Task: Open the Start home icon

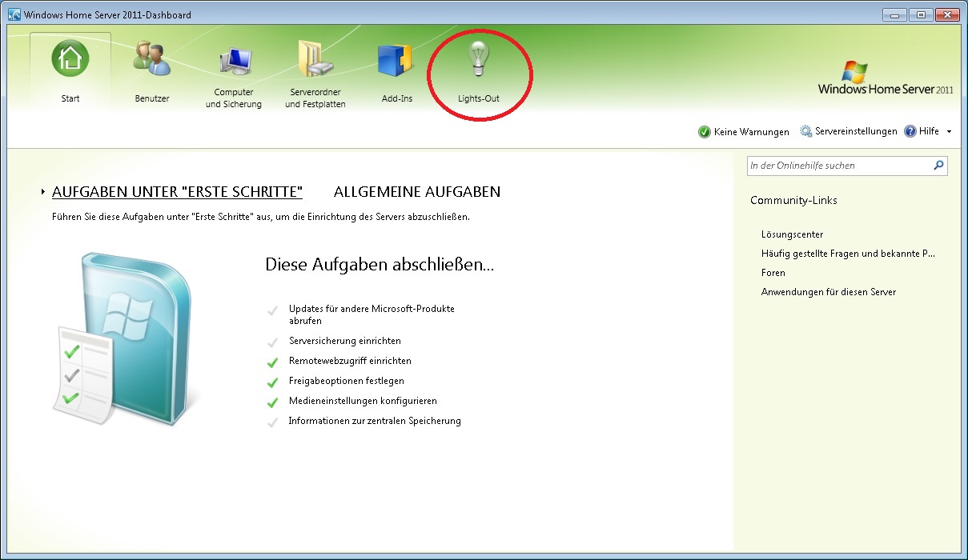Action: coord(70,59)
